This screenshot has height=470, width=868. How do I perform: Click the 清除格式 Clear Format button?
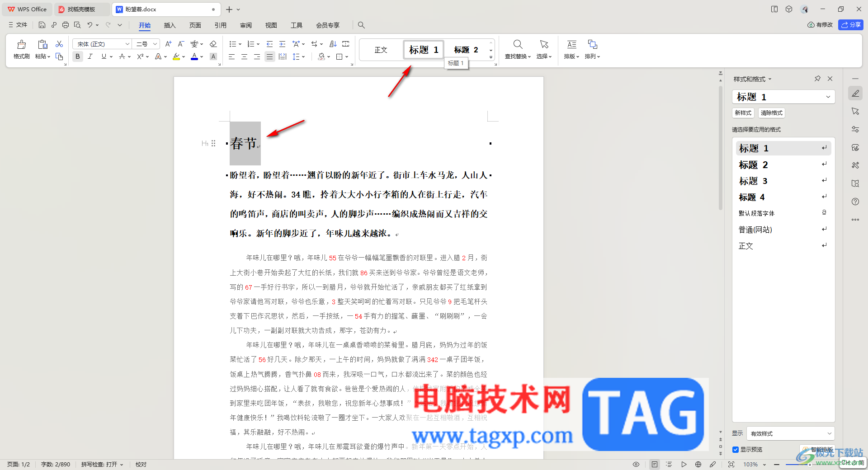click(x=771, y=113)
